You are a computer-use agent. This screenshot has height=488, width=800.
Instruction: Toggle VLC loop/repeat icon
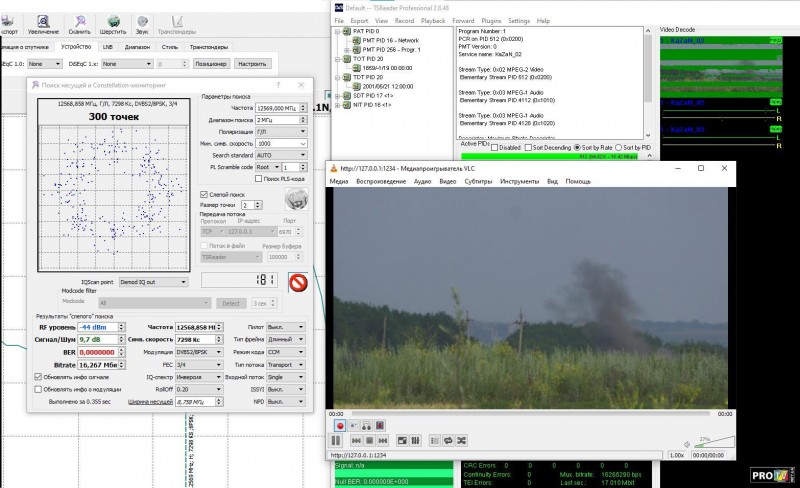[446, 440]
